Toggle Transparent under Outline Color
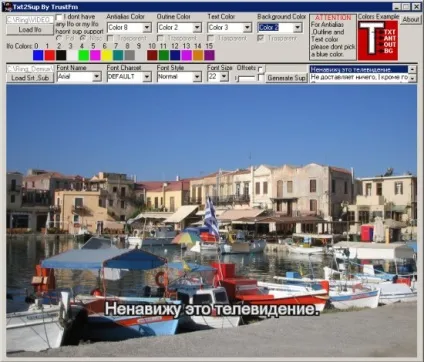This screenshot has height=362, width=424. pyautogui.click(x=160, y=38)
